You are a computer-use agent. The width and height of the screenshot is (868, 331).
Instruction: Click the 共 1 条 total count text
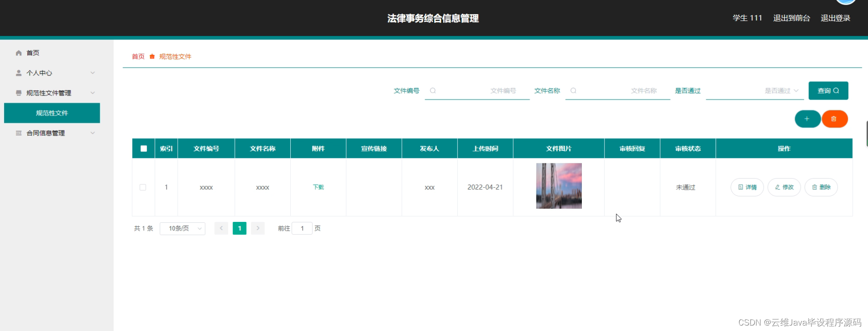pyautogui.click(x=143, y=228)
